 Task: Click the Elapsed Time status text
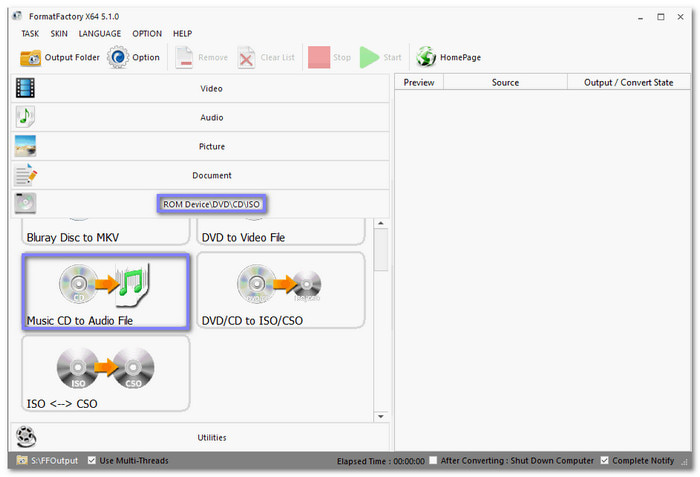pyautogui.click(x=380, y=461)
